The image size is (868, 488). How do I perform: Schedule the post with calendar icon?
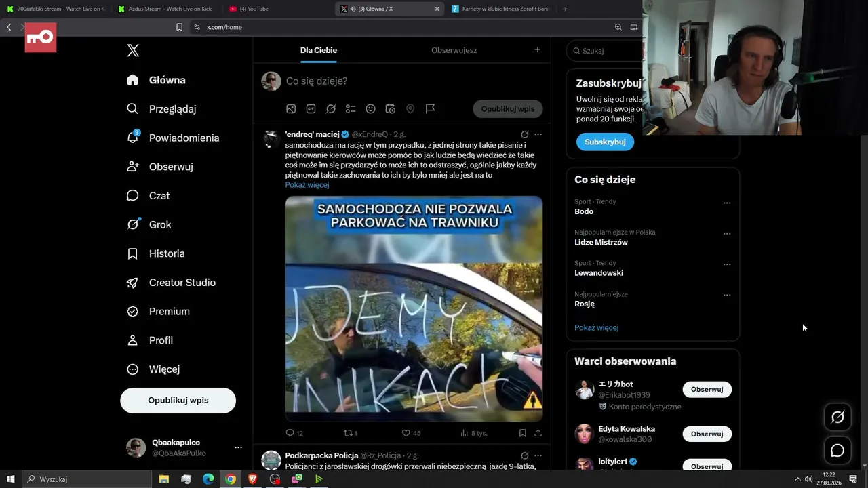[x=391, y=109]
